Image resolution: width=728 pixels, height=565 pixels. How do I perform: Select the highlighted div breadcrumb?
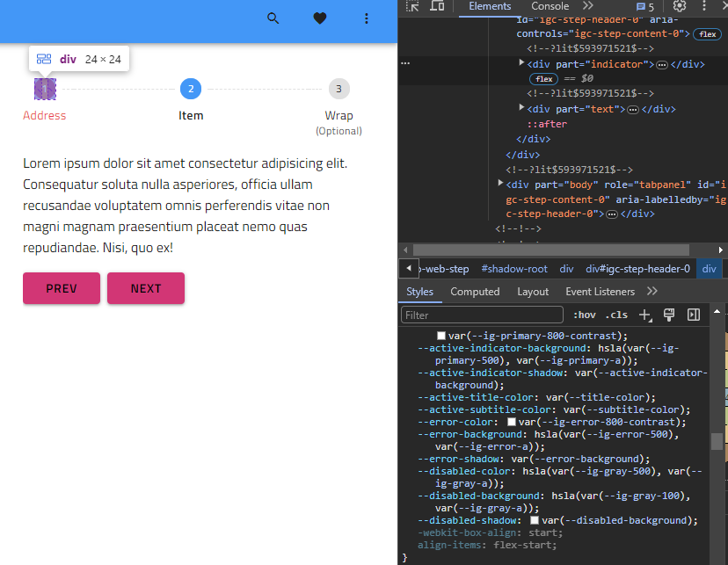tap(709, 269)
